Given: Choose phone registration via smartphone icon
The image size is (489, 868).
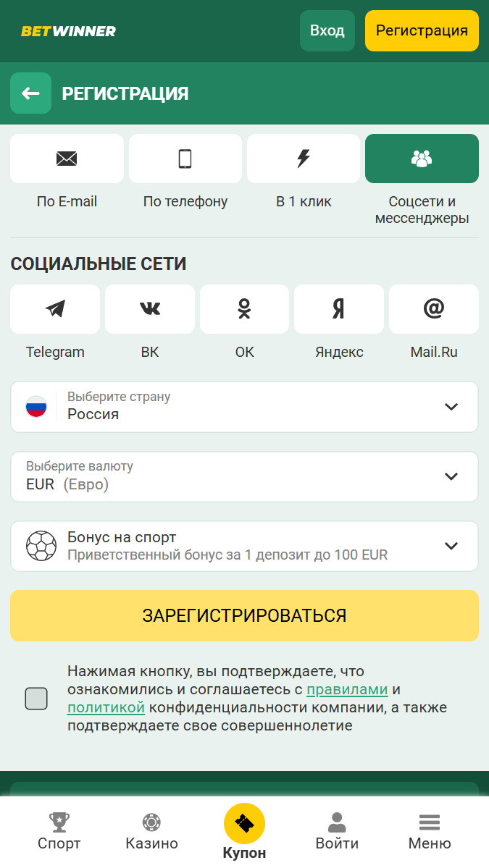Looking at the screenshot, I should click(x=185, y=159).
